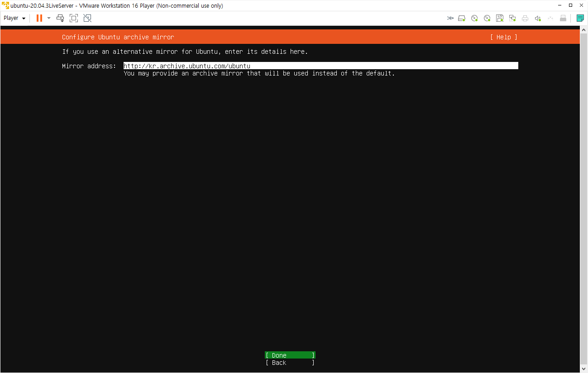Expand the power options arrow beside pause
Viewport: 588px width, 373px height.
[49, 18]
